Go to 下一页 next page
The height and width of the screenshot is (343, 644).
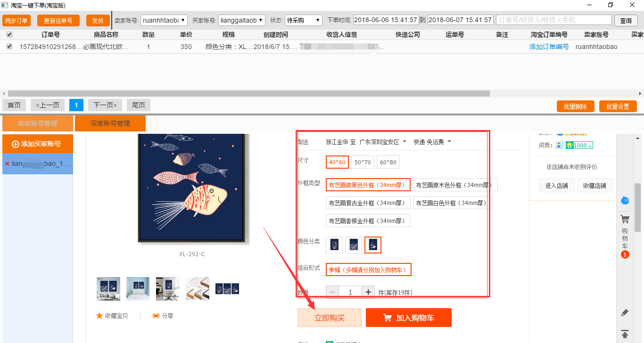click(105, 105)
